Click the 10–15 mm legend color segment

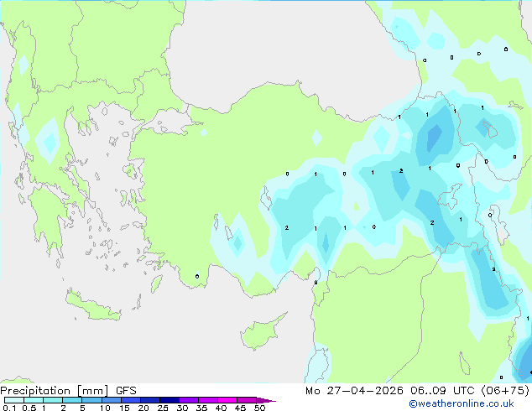[111, 400]
